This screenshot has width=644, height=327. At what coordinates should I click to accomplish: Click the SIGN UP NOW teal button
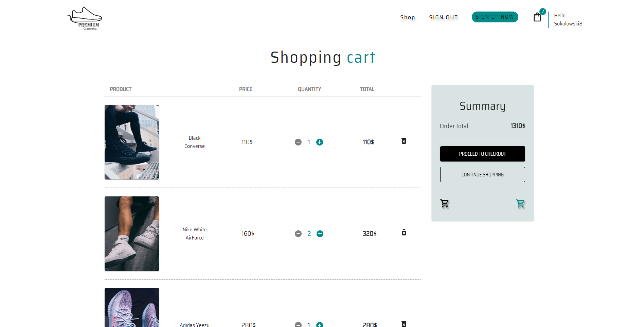tap(495, 17)
